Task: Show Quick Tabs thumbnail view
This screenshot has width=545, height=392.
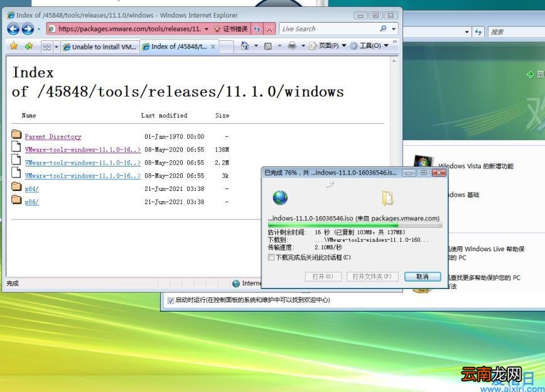Action: 47,46
